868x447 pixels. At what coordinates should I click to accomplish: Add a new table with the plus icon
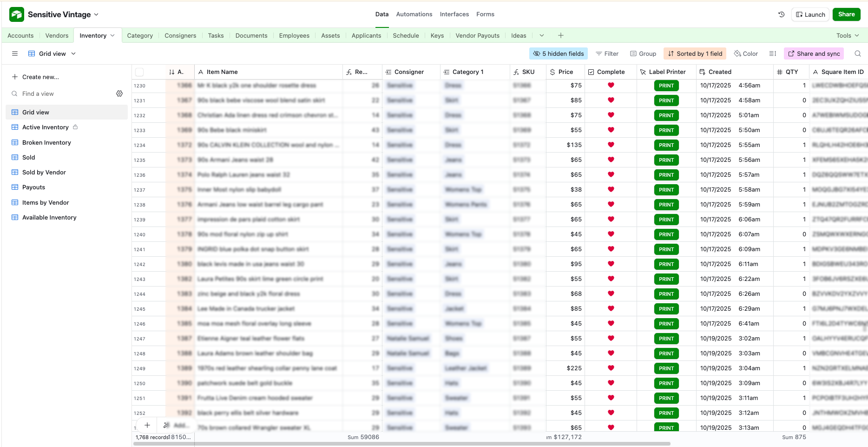tap(560, 35)
